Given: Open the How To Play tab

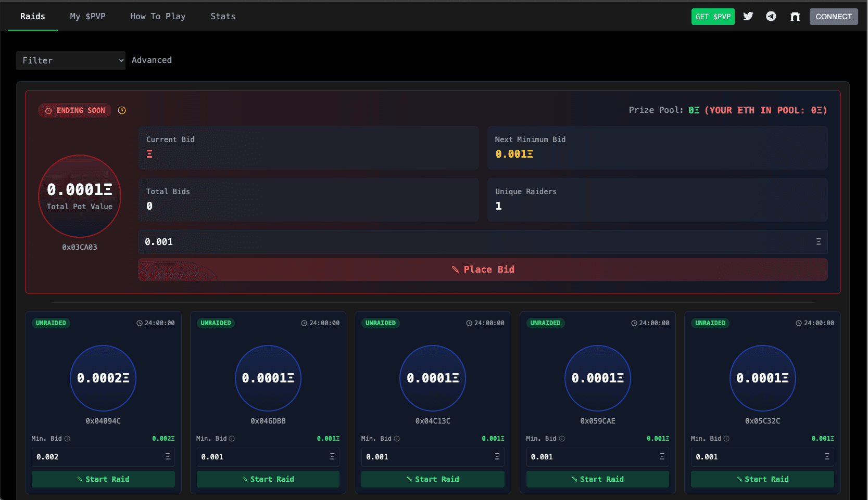Looking at the screenshot, I should pos(158,17).
